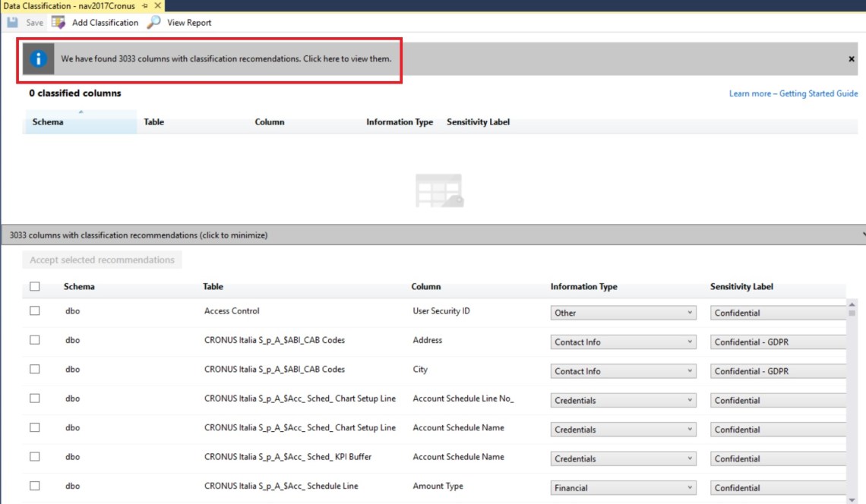Image resolution: width=866 pixels, height=504 pixels.
Task: Pin the Data Classification tab
Action: pyautogui.click(x=146, y=6)
